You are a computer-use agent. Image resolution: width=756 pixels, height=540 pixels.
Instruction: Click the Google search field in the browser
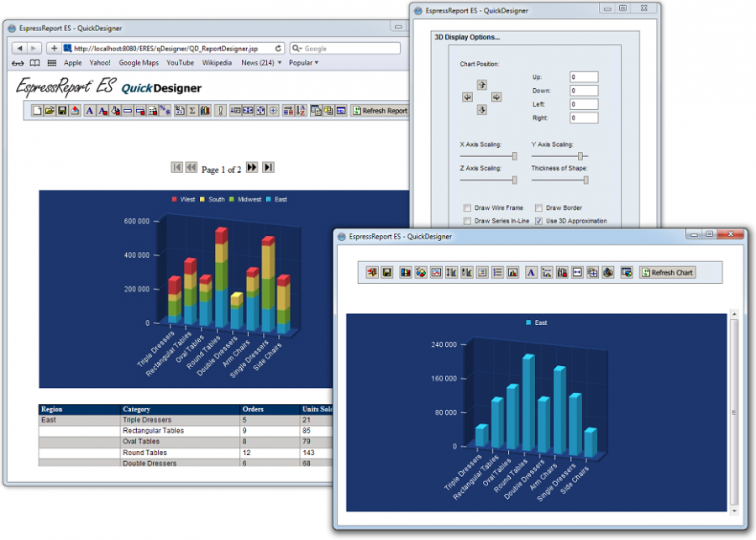click(345, 48)
